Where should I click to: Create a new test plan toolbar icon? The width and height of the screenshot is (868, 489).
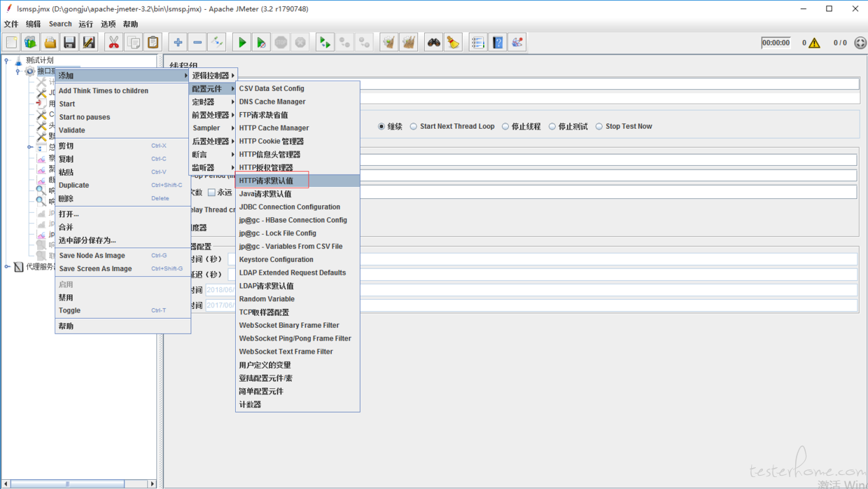(x=11, y=43)
